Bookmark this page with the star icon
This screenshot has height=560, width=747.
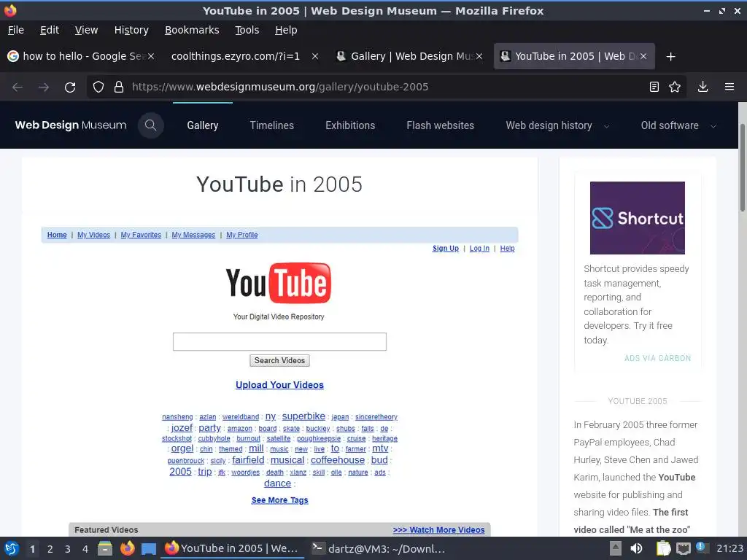[675, 87]
